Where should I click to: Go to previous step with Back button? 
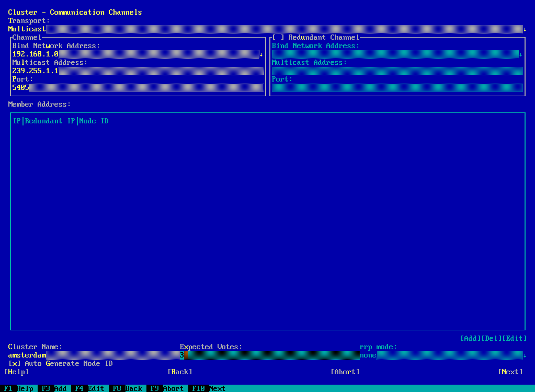coord(180,372)
